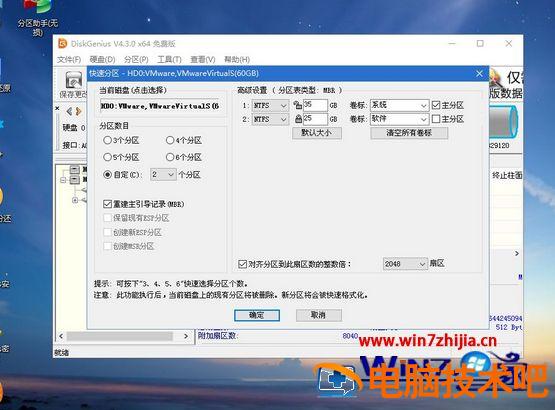Click the forward arrow in the DiskGenius disk navigation

pyautogui.click(x=79, y=112)
